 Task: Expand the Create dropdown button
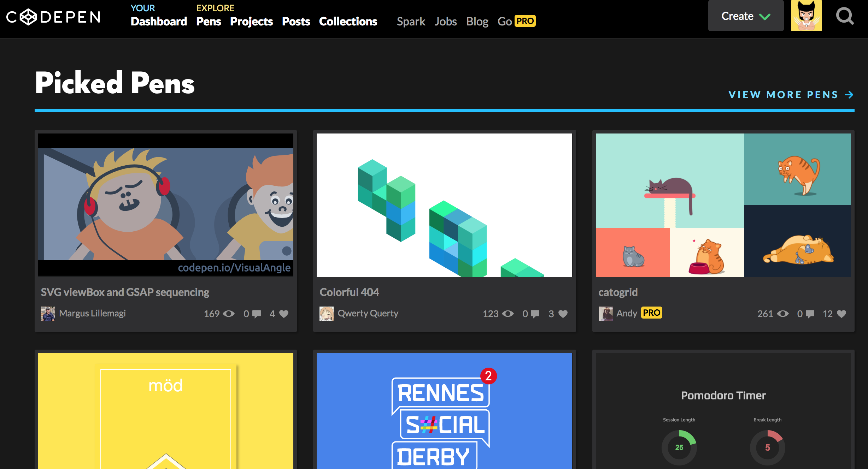point(746,16)
